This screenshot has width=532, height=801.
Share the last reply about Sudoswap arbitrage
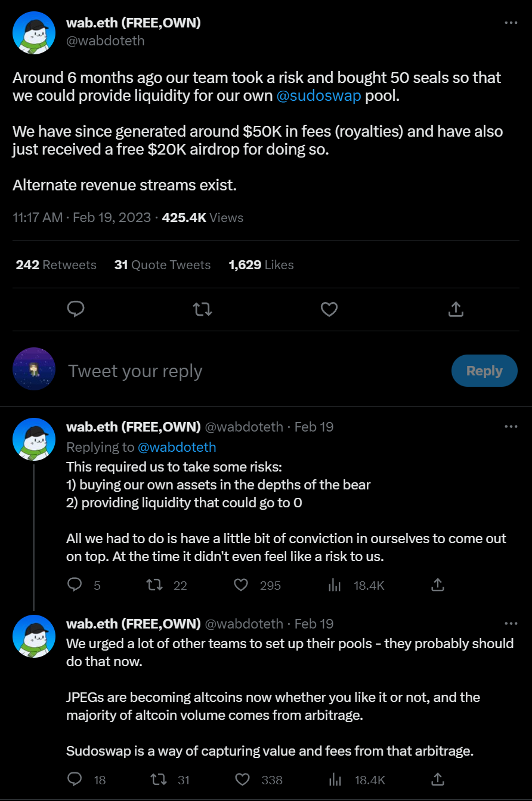438,779
